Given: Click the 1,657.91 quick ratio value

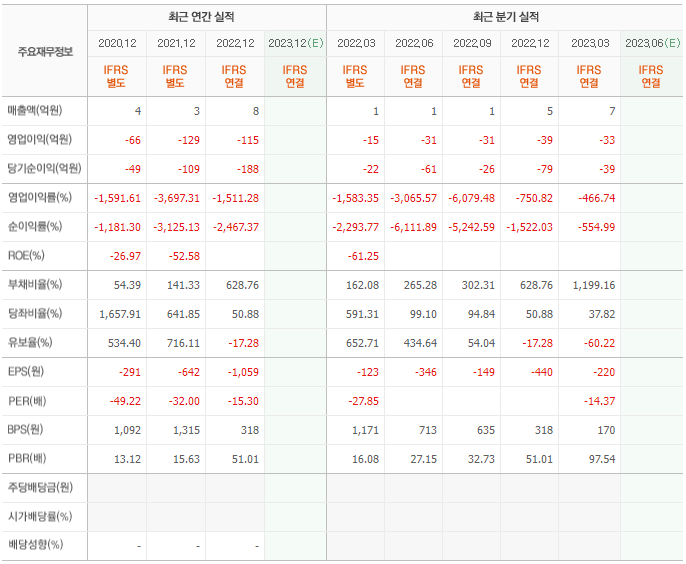Looking at the screenshot, I should click(x=120, y=314).
